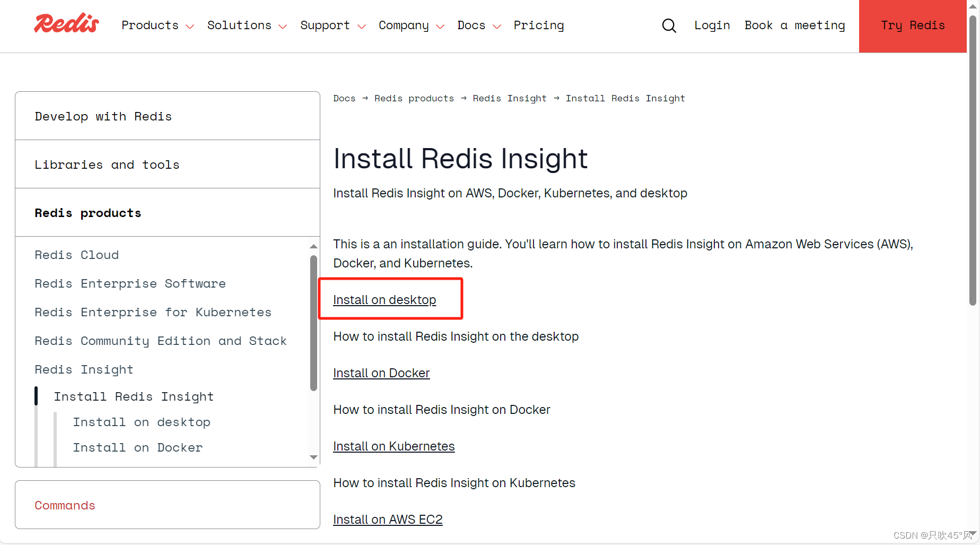Open the Support menu
This screenshot has width=980, height=545.
[325, 25]
